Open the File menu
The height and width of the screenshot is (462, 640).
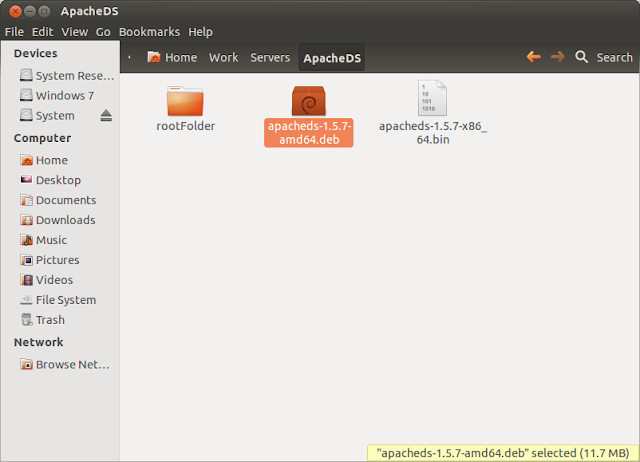[14, 32]
